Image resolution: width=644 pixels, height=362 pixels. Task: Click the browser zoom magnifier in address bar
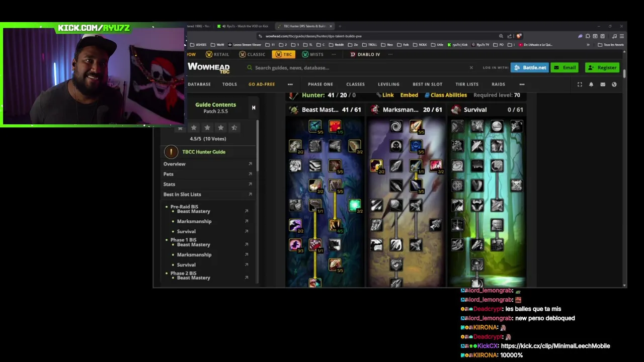click(x=501, y=36)
